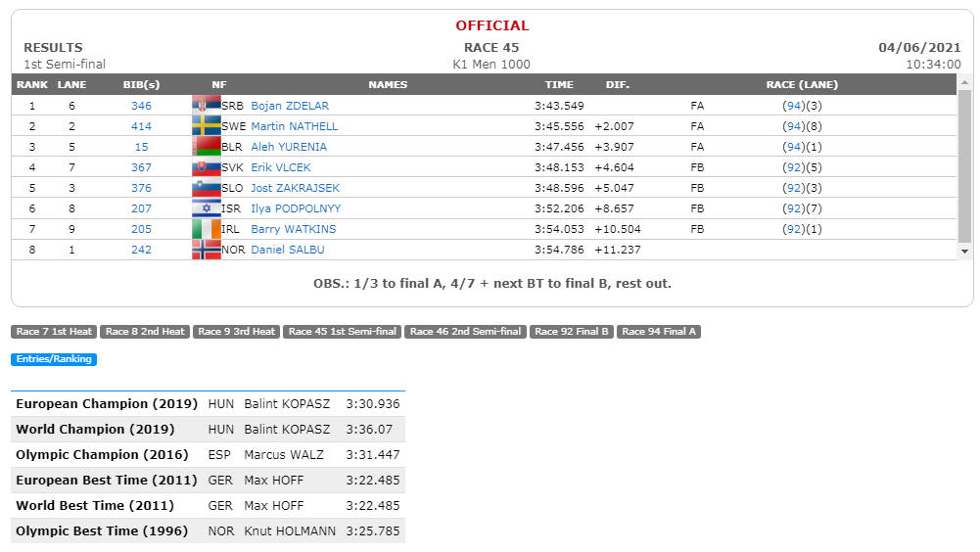Switch to Race 46 2nd Semi-final
Viewport: 980px width, 552px height.
(x=466, y=332)
